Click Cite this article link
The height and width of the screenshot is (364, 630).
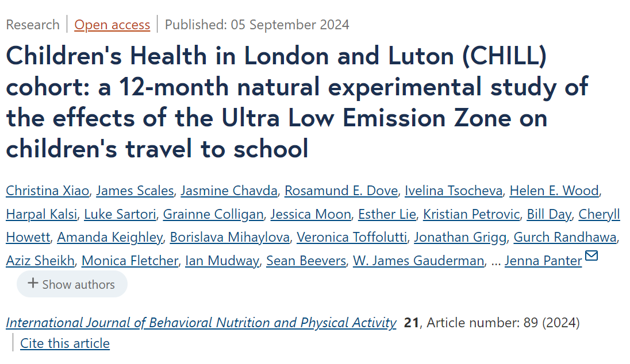click(65, 343)
